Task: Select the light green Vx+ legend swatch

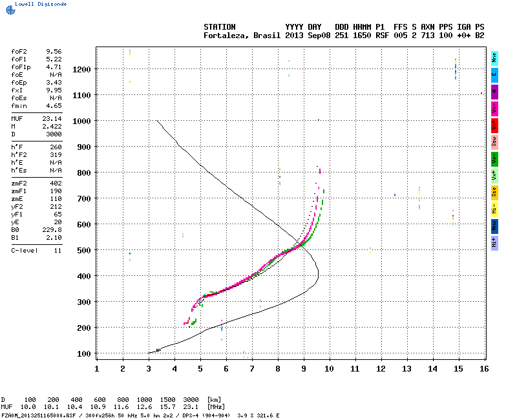Action: pyautogui.click(x=494, y=175)
